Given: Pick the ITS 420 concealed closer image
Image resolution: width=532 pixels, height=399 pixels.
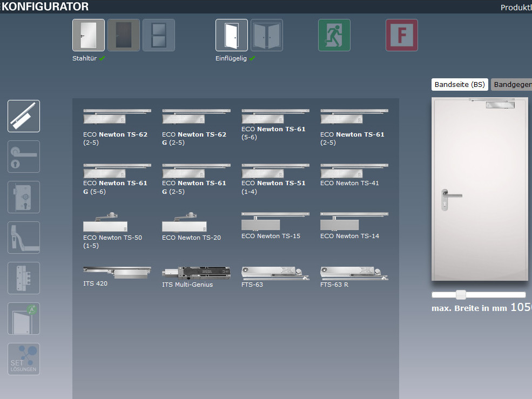Looking at the screenshot, I should [117, 273].
